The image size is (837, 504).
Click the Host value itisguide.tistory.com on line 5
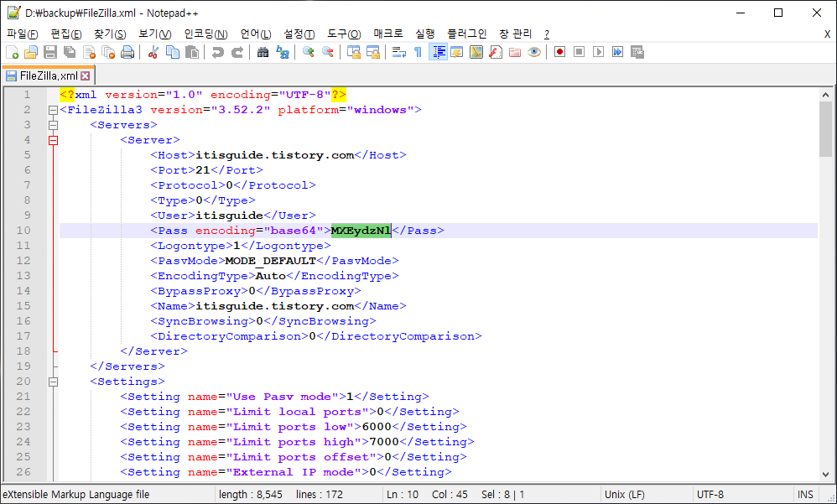coord(275,155)
